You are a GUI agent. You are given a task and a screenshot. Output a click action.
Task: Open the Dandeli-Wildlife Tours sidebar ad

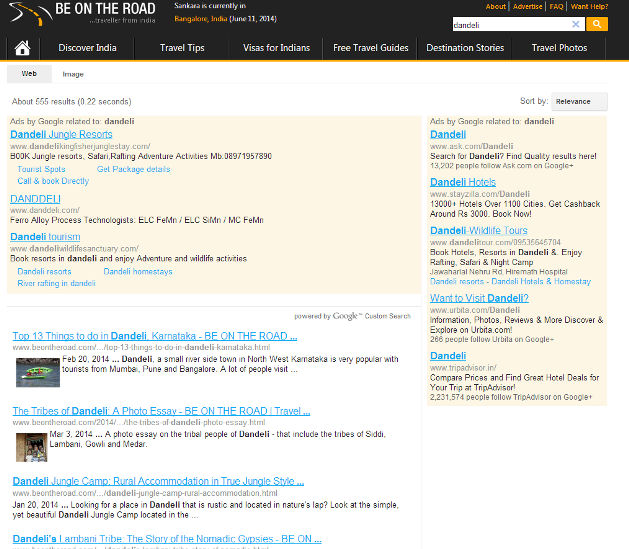click(x=479, y=231)
